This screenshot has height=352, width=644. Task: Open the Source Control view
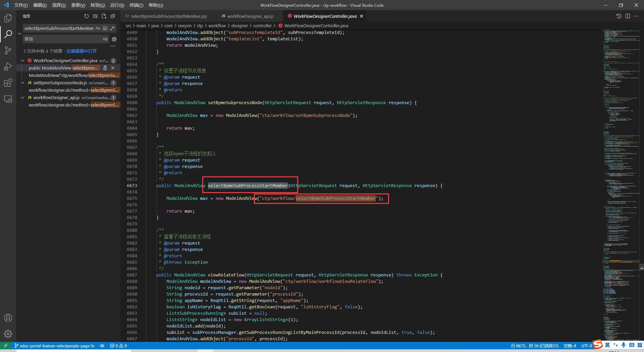pyautogui.click(x=8, y=50)
